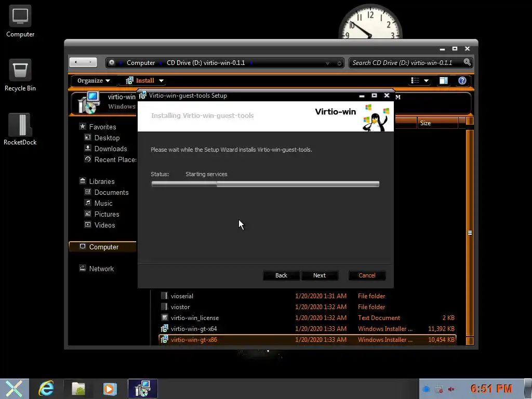Viewport: 532px width, 399px height.
Task: Launch the RocketDock desktop shortcut
Action: [20, 129]
